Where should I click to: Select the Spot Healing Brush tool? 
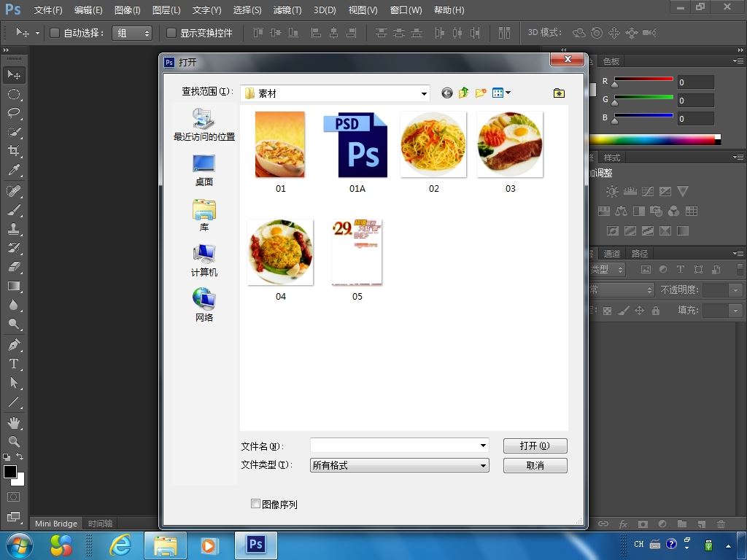coord(14,191)
